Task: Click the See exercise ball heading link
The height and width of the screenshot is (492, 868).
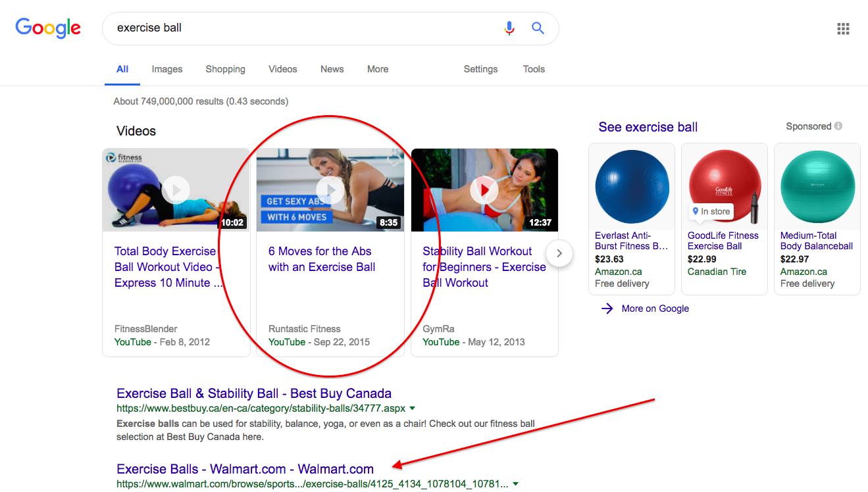Action: [648, 127]
